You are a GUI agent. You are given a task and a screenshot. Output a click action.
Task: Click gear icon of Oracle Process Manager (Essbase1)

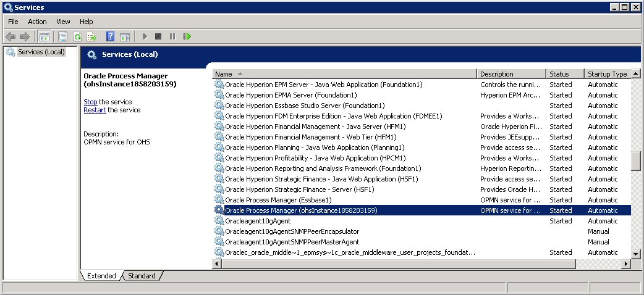pyautogui.click(x=219, y=200)
